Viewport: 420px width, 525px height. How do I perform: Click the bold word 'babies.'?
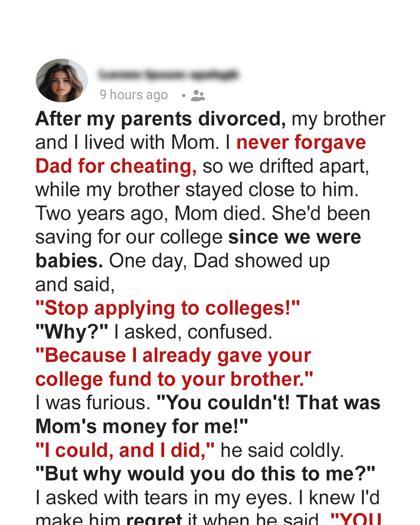69,261
